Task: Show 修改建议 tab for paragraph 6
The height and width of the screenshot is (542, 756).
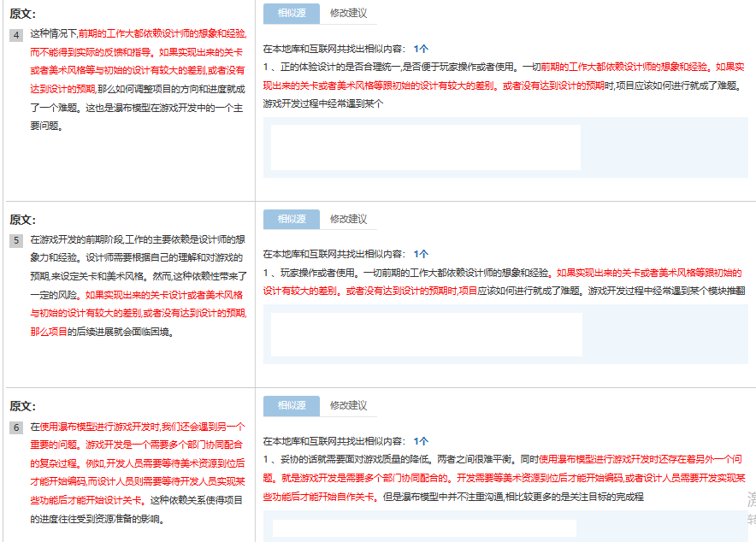Action: [348, 405]
